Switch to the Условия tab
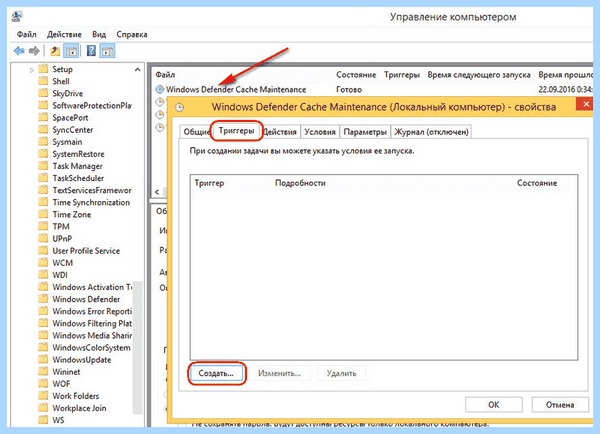600x434 pixels. coord(320,132)
